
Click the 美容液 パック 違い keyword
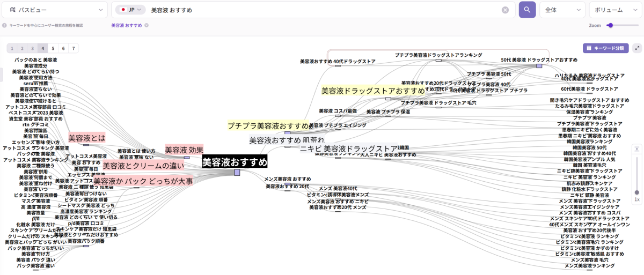click(x=36, y=260)
